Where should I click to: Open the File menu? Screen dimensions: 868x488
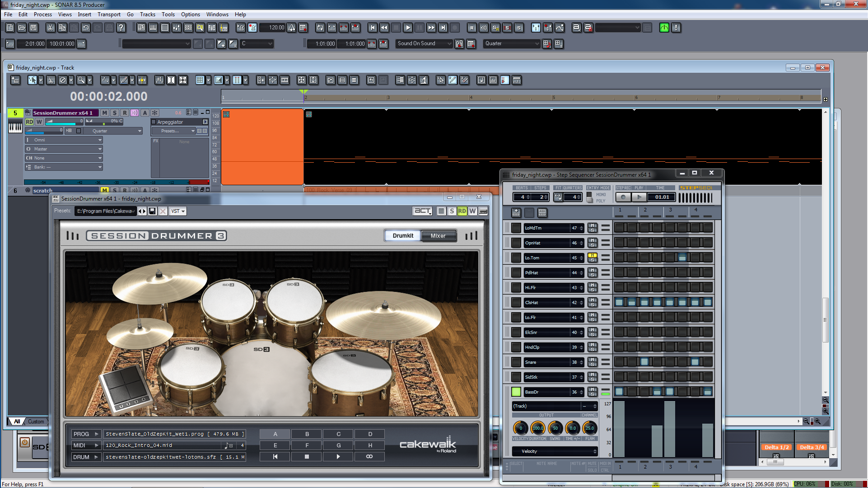click(x=8, y=14)
